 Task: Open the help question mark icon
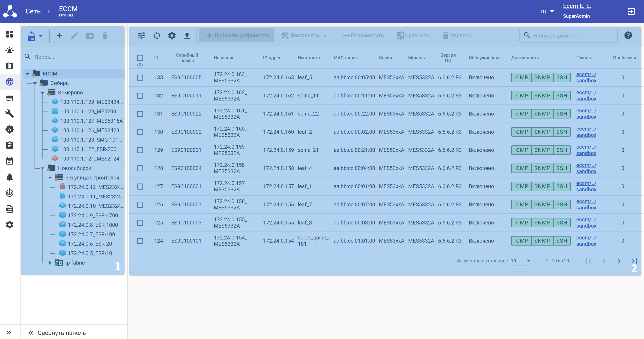(x=628, y=35)
